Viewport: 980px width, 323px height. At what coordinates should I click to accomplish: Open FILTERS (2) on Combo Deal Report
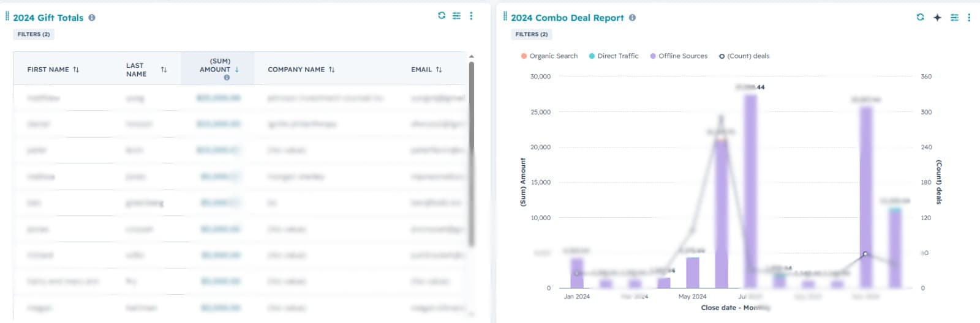coord(532,34)
